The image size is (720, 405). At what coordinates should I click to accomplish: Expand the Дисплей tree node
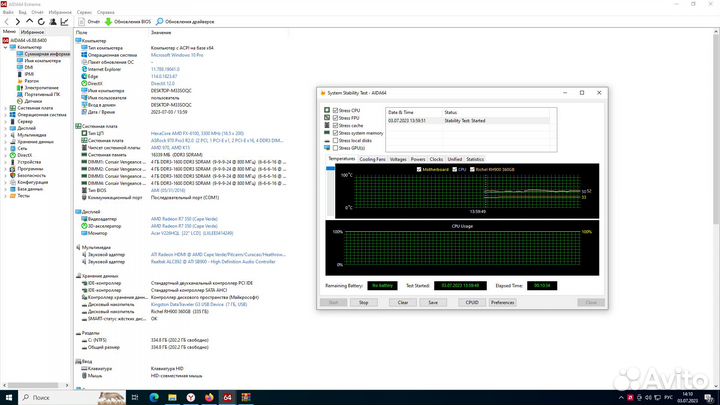pyautogui.click(x=6, y=128)
